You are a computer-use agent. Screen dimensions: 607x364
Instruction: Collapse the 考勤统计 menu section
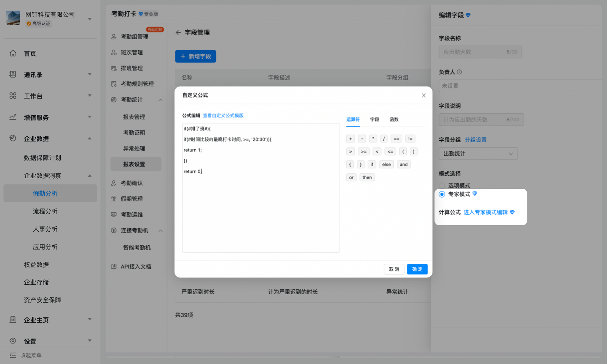click(160, 100)
